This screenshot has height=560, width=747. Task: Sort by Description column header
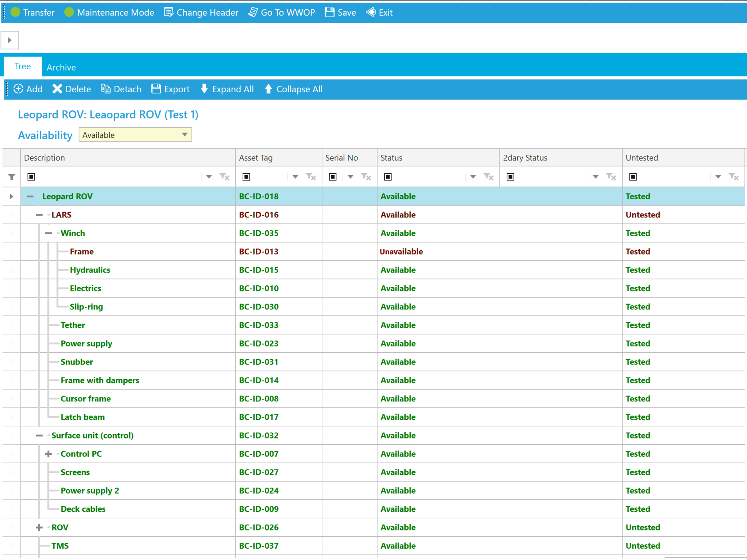[128, 158]
